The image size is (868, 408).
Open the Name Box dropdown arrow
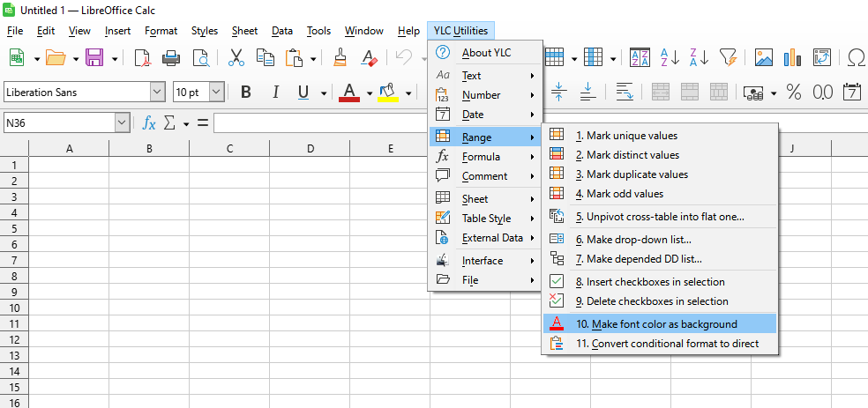[x=122, y=122]
